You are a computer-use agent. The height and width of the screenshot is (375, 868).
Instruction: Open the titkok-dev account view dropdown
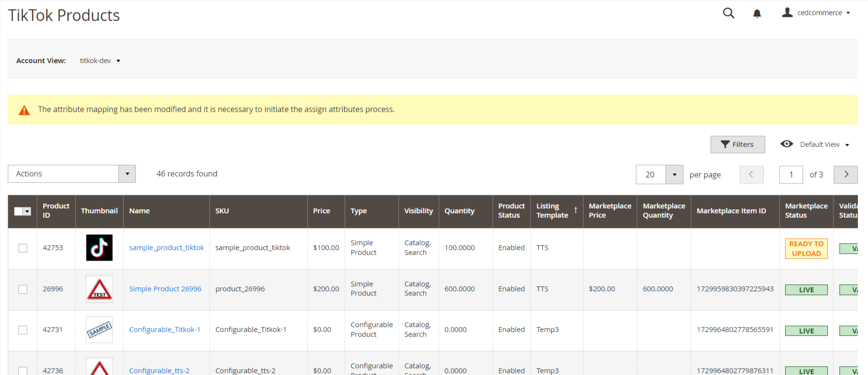[x=100, y=61]
